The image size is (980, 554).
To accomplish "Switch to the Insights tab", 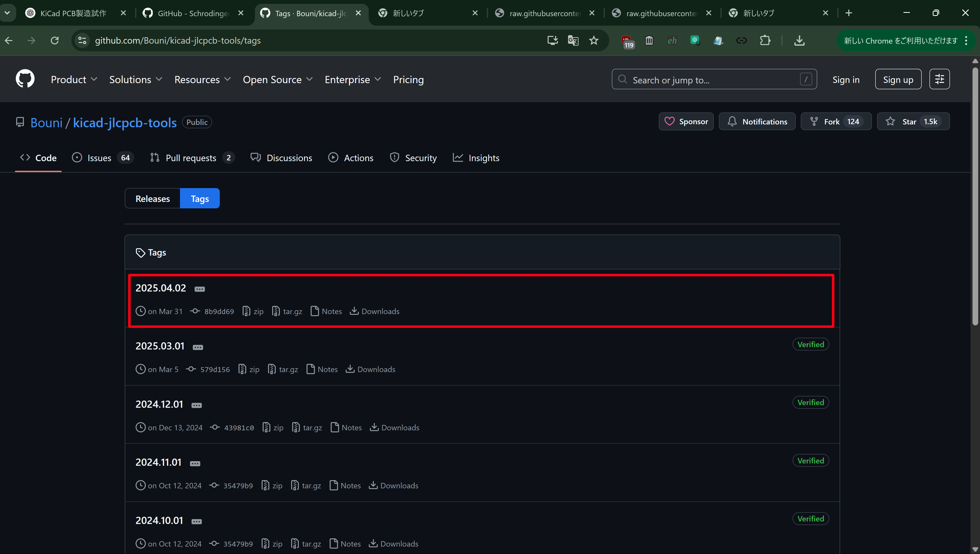I will click(x=476, y=158).
